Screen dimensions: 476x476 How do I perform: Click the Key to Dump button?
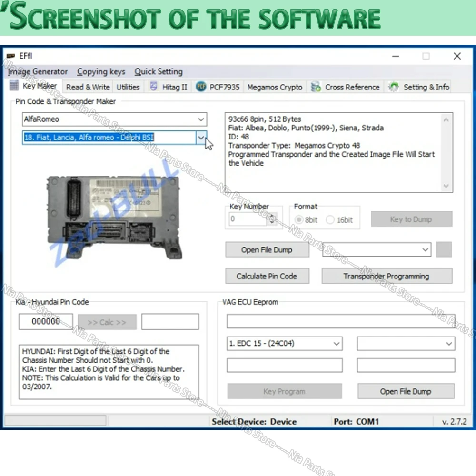(x=411, y=219)
